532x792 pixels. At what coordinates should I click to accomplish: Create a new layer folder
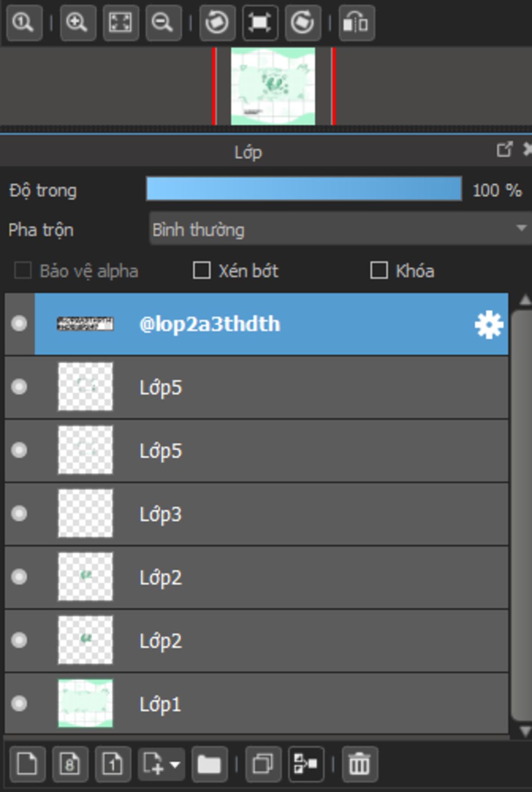[209, 764]
